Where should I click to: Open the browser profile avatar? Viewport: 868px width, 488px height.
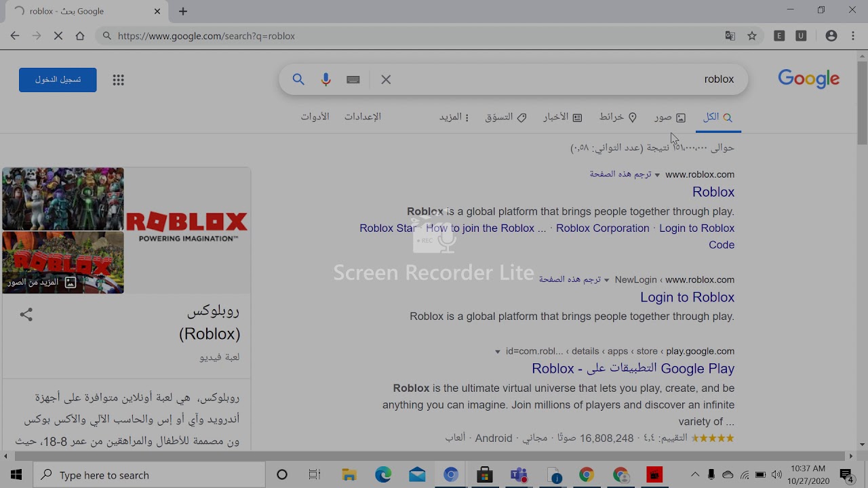coord(831,36)
